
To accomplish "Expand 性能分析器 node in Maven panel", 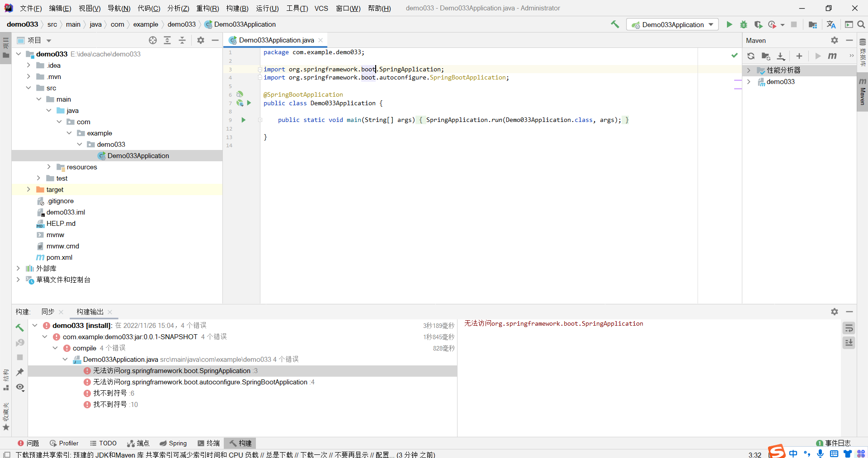I will click(749, 70).
